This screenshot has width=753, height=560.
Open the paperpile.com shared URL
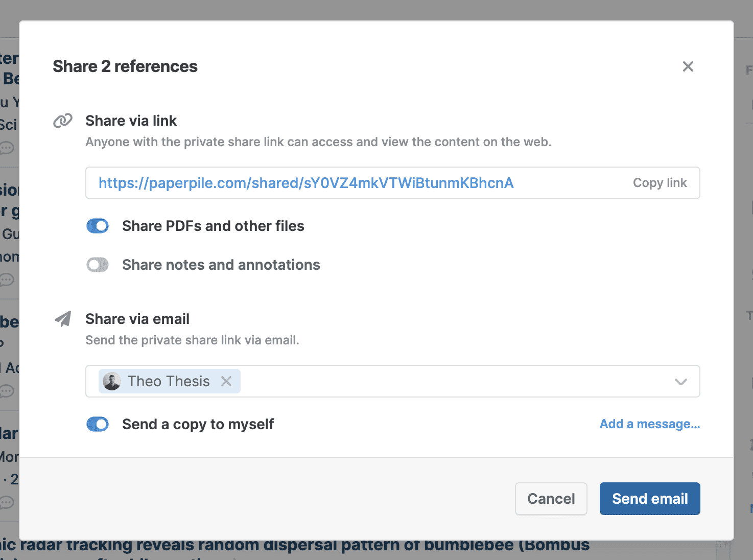tap(306, 183)
